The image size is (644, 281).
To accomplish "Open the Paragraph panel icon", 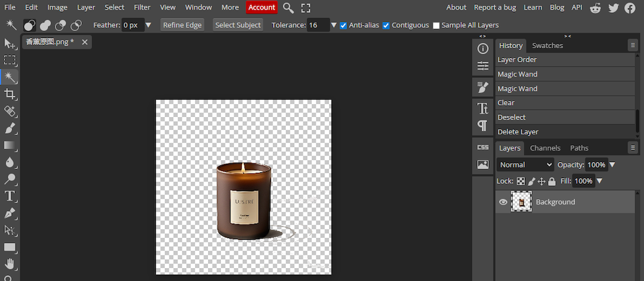I will click(482, 125).
